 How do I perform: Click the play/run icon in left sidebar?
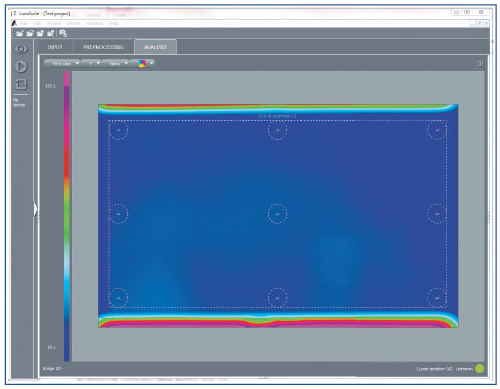(21, 66)
